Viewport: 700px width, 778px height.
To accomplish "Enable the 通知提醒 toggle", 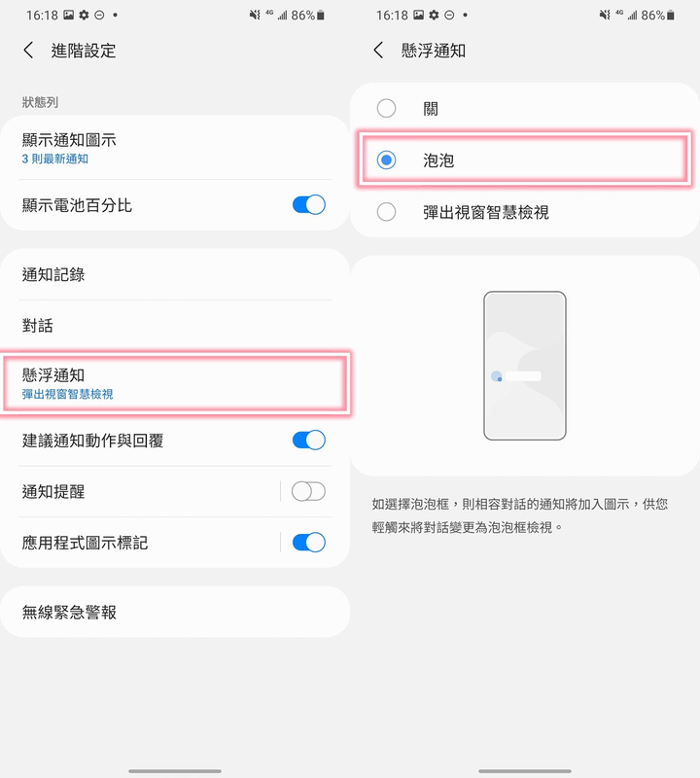I will coord(307,492).
